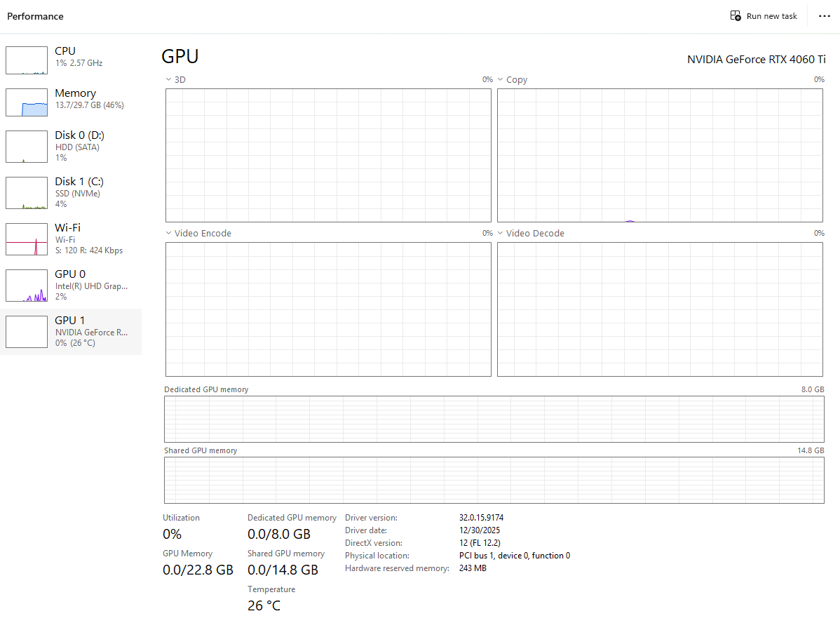Collapse the 3D engine graph

point(168,79)
